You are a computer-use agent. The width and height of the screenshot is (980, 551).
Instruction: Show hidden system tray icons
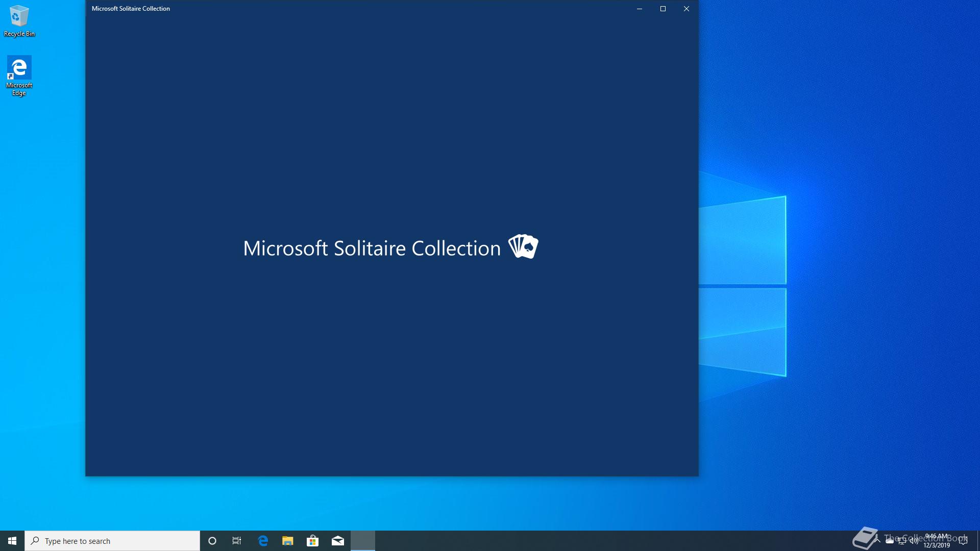877,541
